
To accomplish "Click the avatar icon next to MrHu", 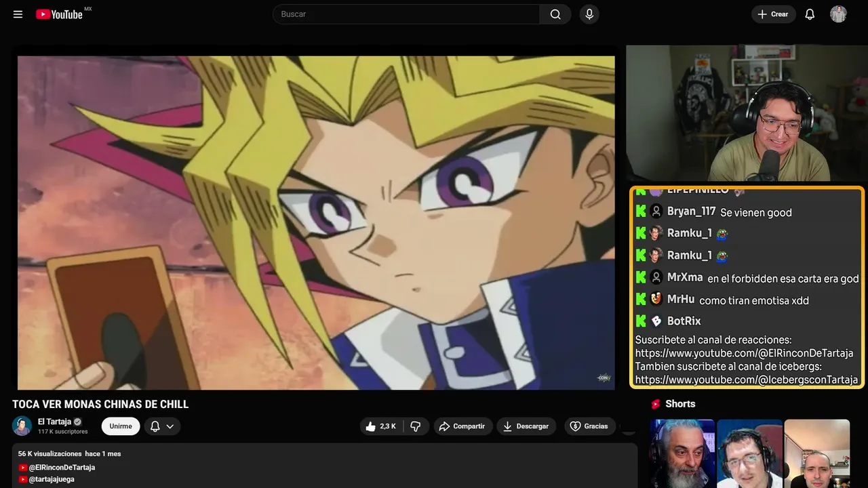I will pos(656,299).
